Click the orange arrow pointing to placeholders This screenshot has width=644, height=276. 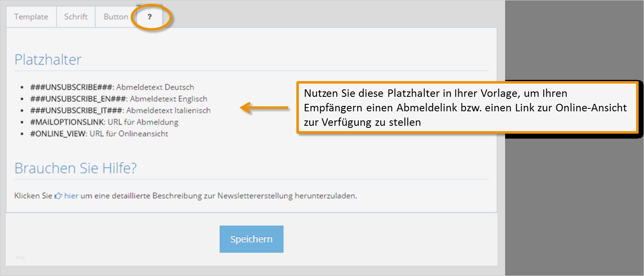[265, 108]
